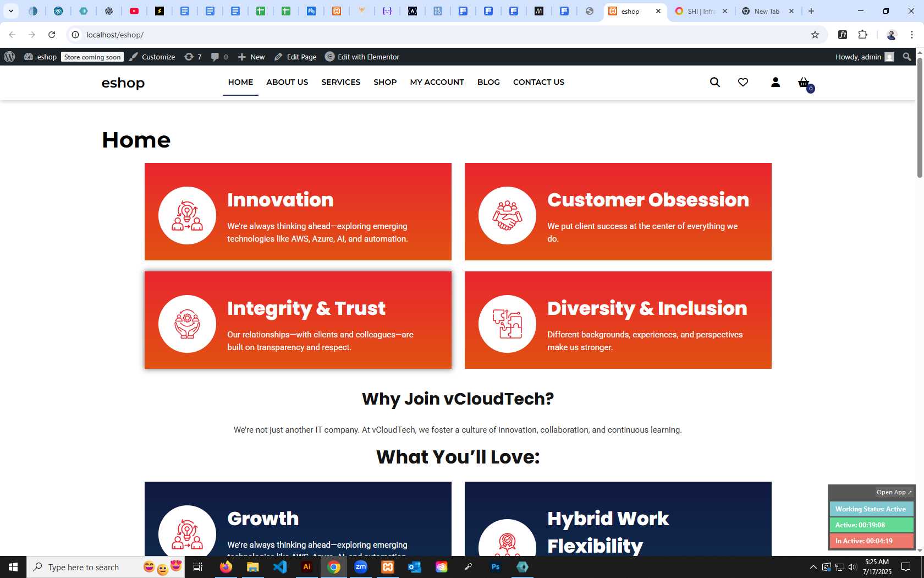Go back using the browser back arrow

click(12, 35)
